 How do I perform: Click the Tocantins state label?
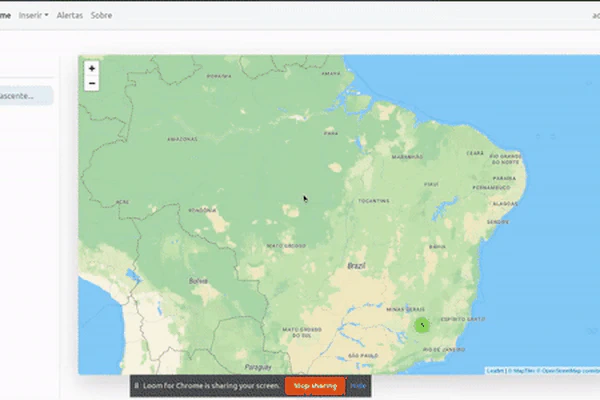(373, 201)
